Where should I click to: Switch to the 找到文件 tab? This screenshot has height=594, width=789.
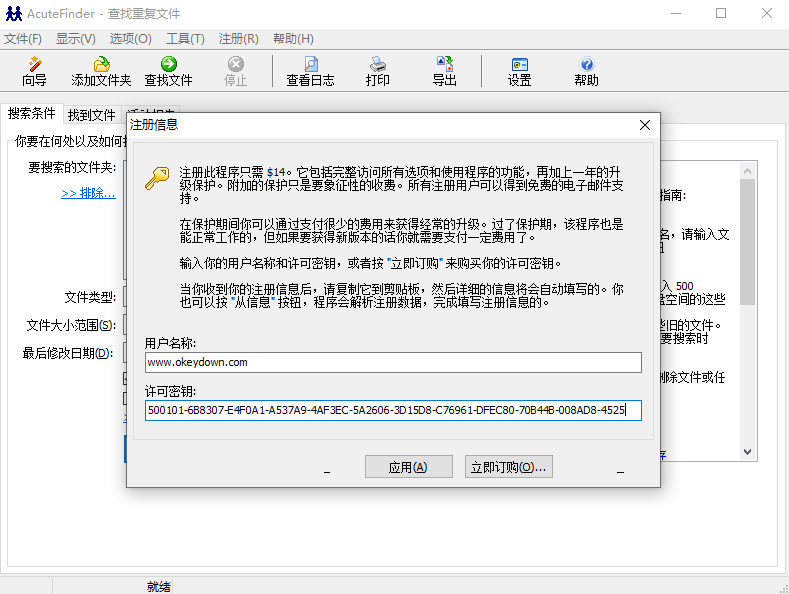point(92,115)
